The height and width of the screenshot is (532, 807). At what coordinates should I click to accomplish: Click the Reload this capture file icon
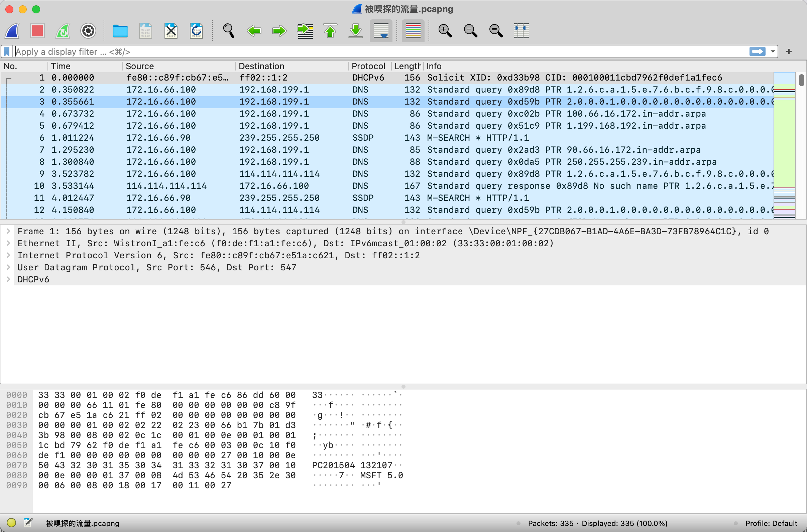pyautogui.click(x=196, y=31)
